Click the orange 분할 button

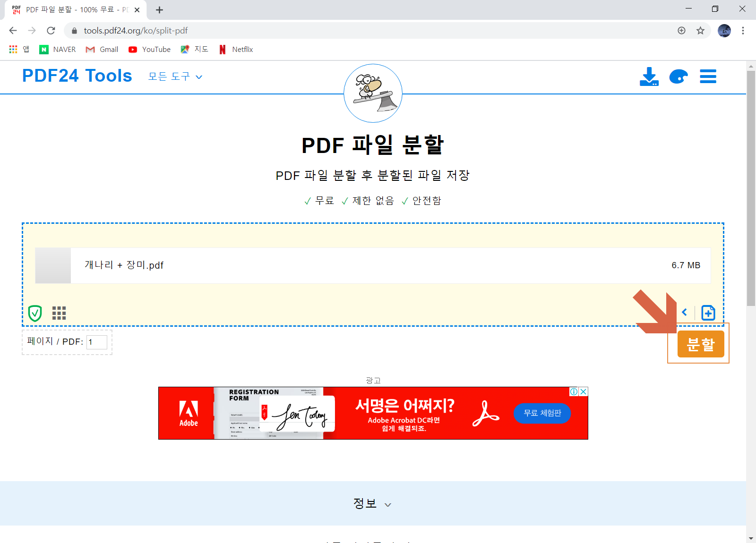click(701, 344)
